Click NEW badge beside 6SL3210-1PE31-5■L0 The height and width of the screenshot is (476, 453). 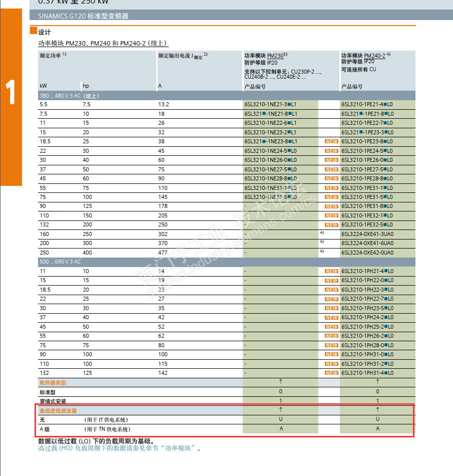pyautogui.click(x=331, y=197)
